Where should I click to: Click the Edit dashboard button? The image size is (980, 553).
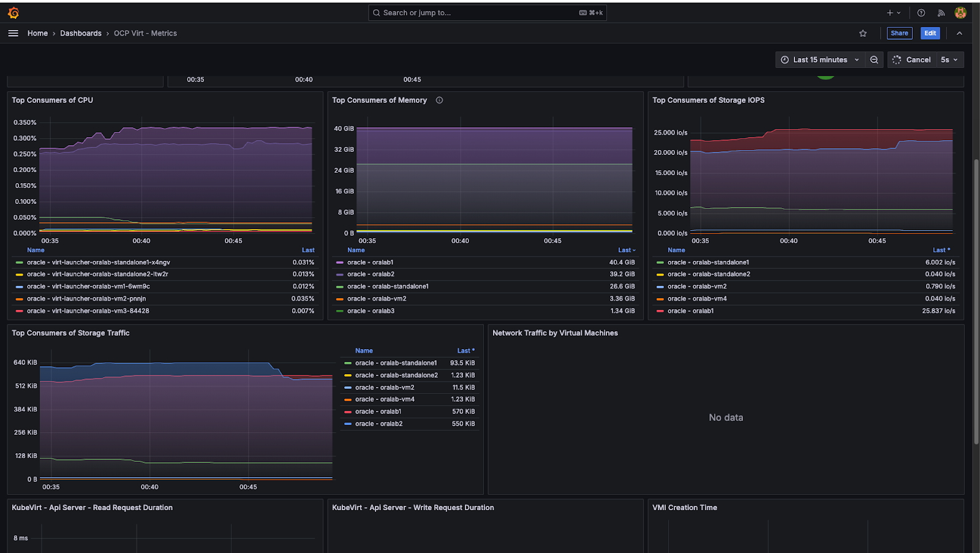(x=930, y=33)
